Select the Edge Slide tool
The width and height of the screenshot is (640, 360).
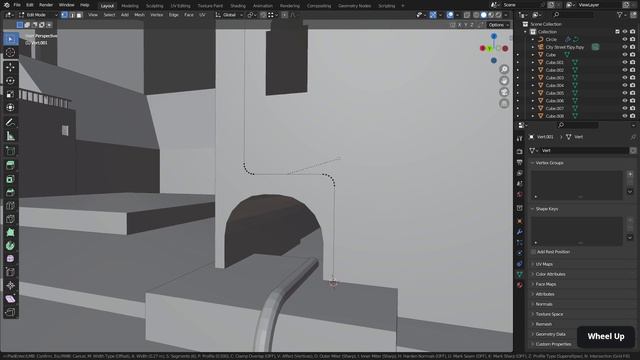[x=11, y=272]
